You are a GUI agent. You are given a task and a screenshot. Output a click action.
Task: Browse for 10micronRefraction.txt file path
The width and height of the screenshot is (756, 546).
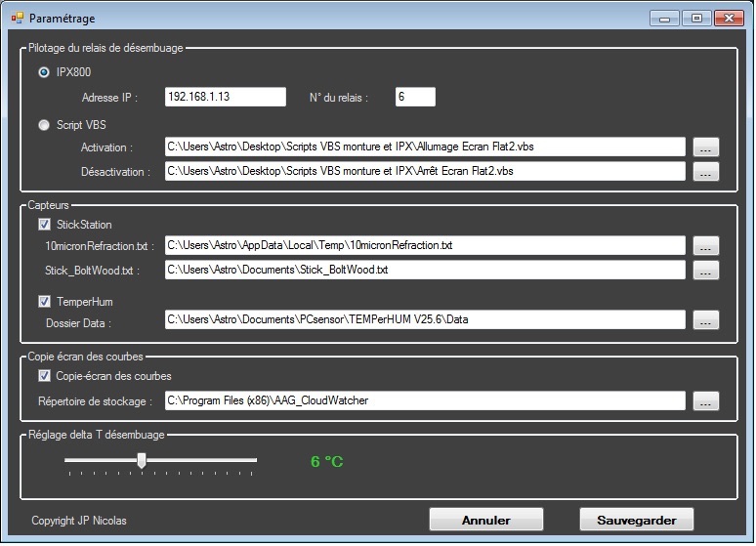[x=706, y=245]
